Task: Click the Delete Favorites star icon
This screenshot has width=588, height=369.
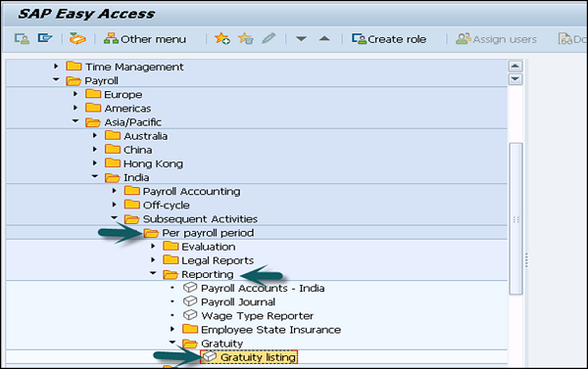Action: 246,38
